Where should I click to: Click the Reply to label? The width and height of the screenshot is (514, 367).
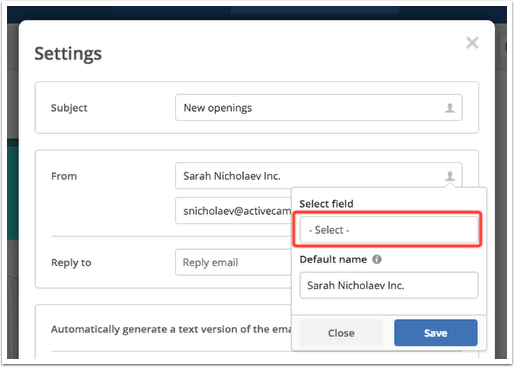pos(71,263)
